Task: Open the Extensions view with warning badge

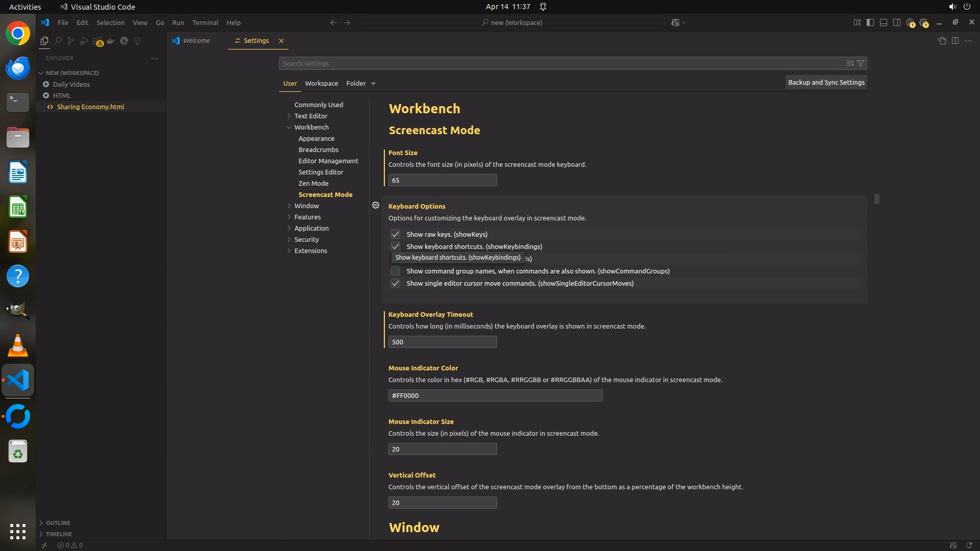Action: [x=98, y=41]
